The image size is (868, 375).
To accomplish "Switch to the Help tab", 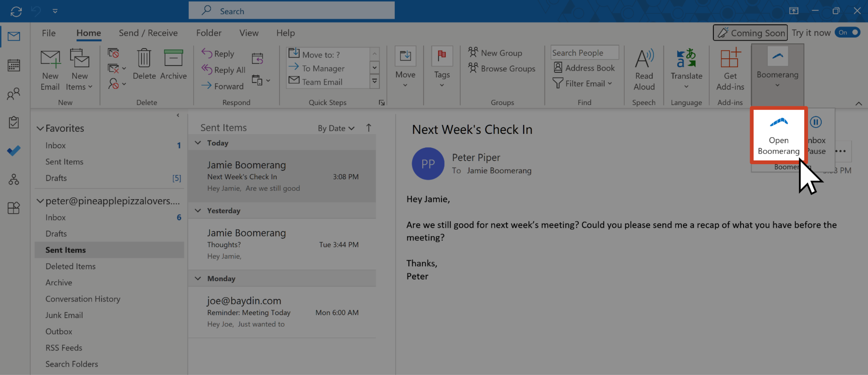I will coord(286,33).
